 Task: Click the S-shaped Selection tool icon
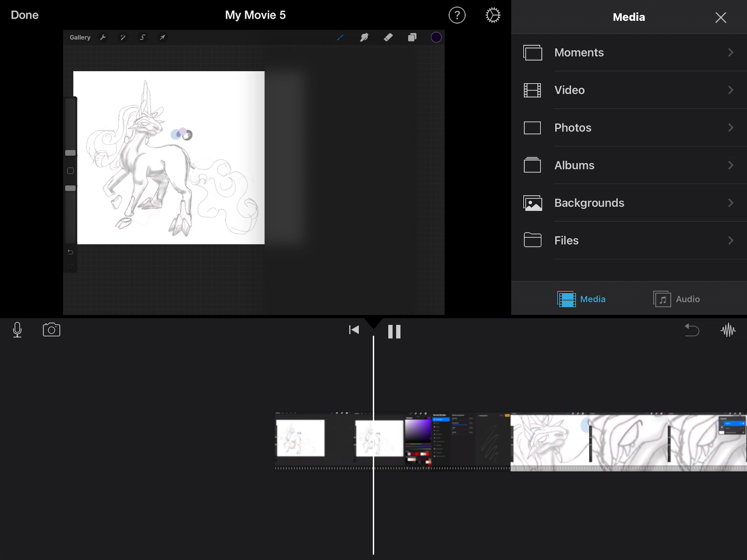(143, 37)
